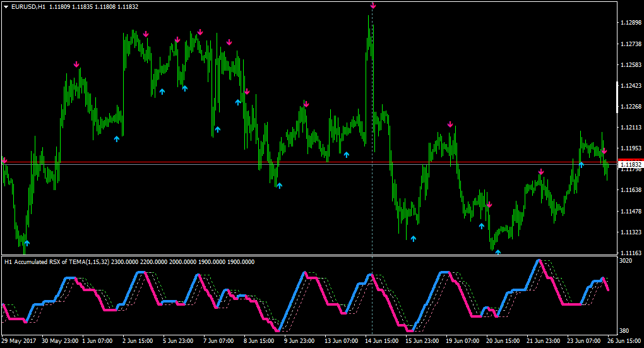This screenshot has height=348, width=644.
Task: Click price axis label 1.12423
Action: pyautogui.click(x=631, y=86)
